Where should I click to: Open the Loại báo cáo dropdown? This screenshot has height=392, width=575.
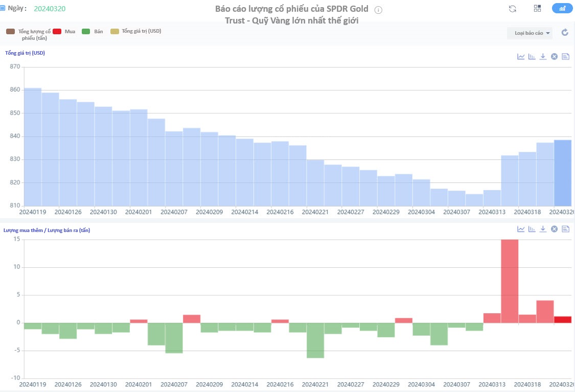click(x=530, y=33)
